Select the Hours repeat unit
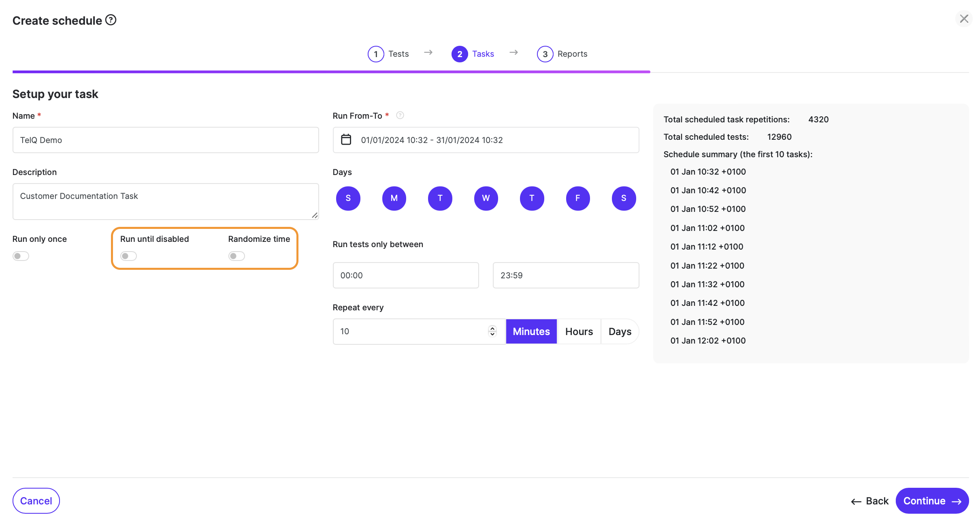The height and width of the screenshot is (521, 980). [x=579, y=331]
